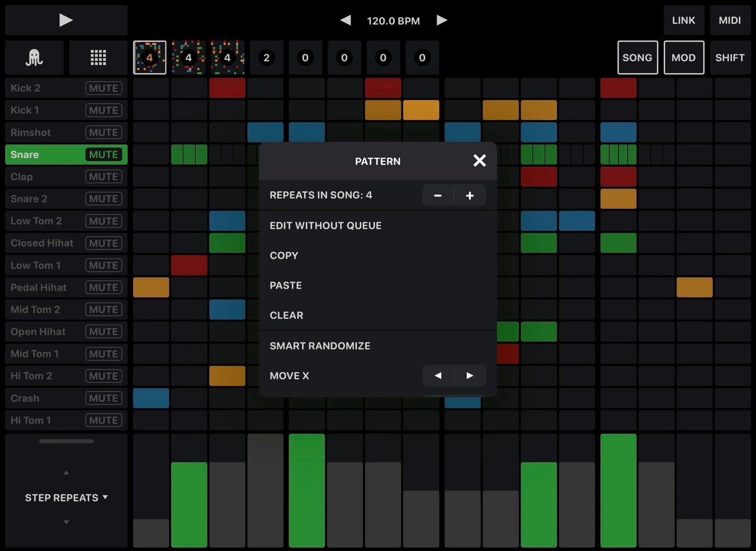Open the grid view icon
This screenshot has width=756, height=551.
[98, 58]
